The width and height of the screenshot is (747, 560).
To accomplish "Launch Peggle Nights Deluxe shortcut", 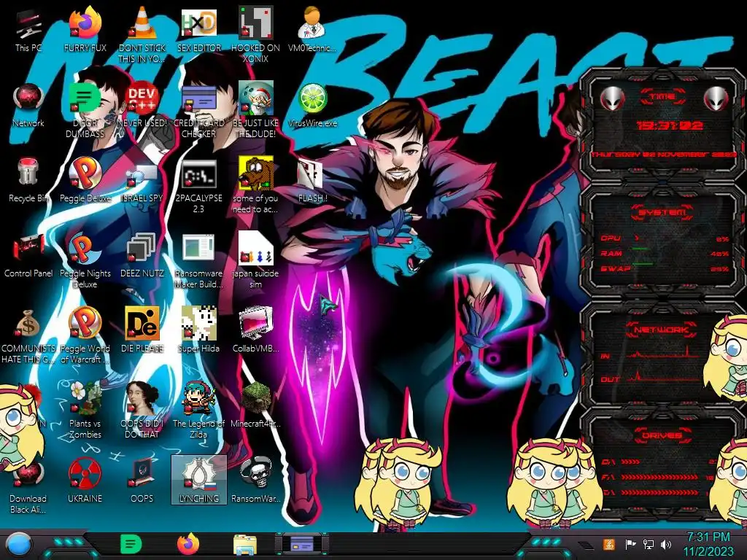I will click(85, 260).
